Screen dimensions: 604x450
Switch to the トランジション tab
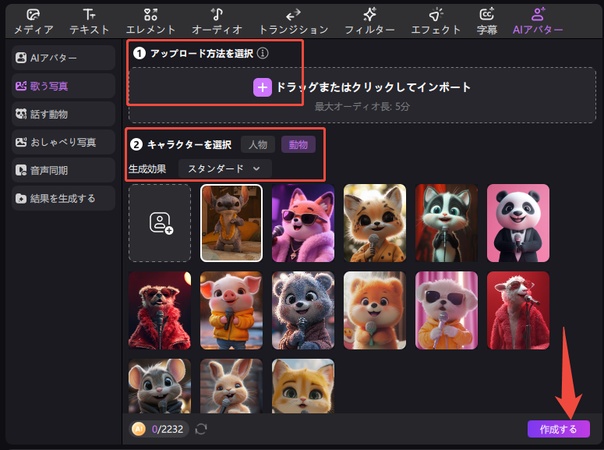click(x=293, y=22)
